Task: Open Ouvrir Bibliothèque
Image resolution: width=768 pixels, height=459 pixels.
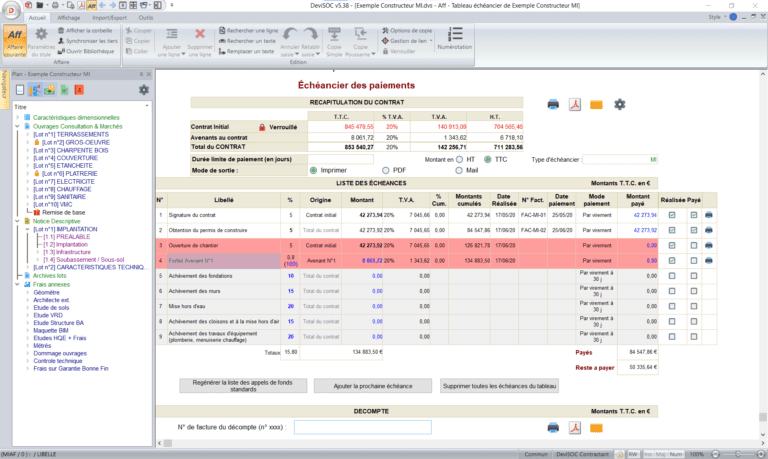Action: pyautogui.click(x=86, y=51)
